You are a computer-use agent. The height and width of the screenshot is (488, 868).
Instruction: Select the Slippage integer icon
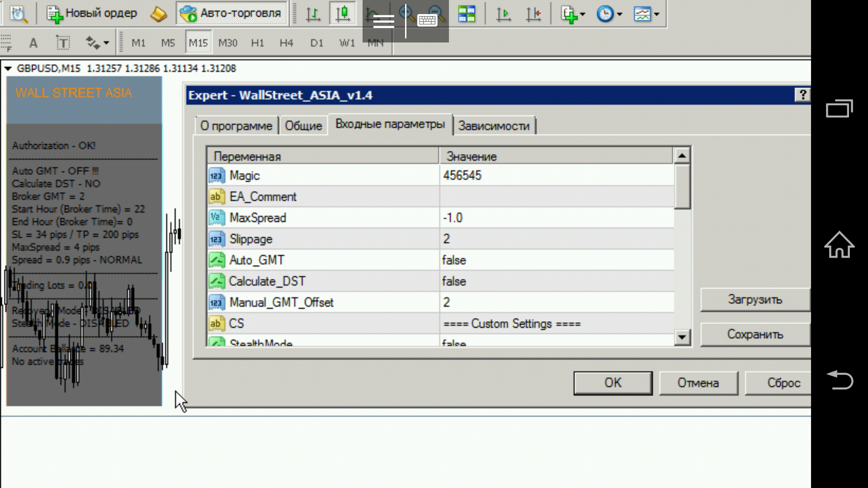pyautogui.click(x=217, y=239)
